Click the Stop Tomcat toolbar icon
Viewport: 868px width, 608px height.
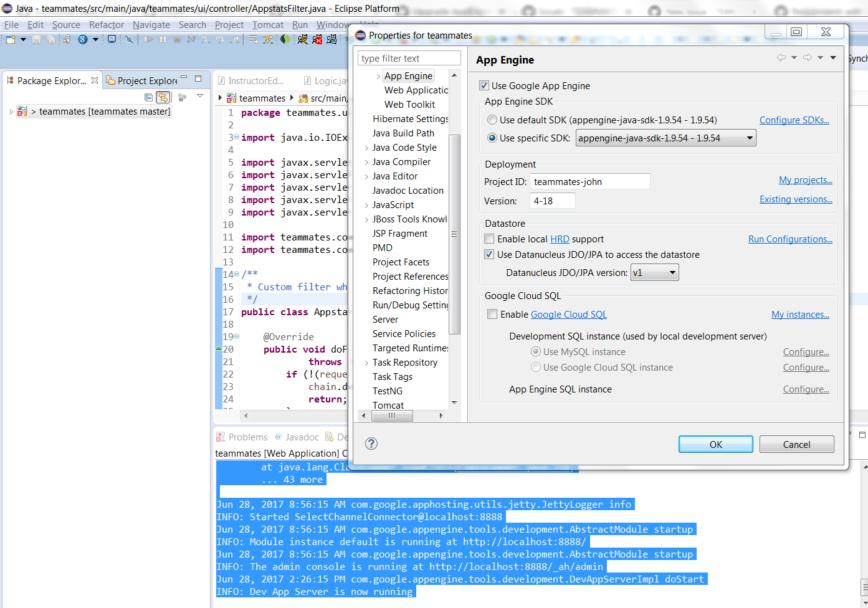tap(317, 39)
